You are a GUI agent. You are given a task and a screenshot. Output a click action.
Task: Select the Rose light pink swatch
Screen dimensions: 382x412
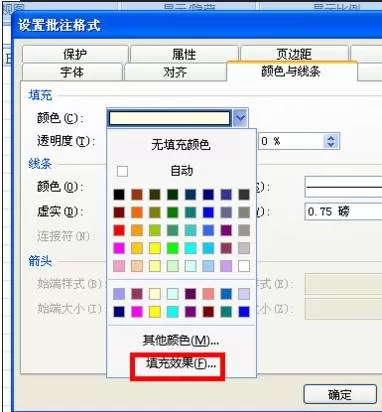(119, 266)
